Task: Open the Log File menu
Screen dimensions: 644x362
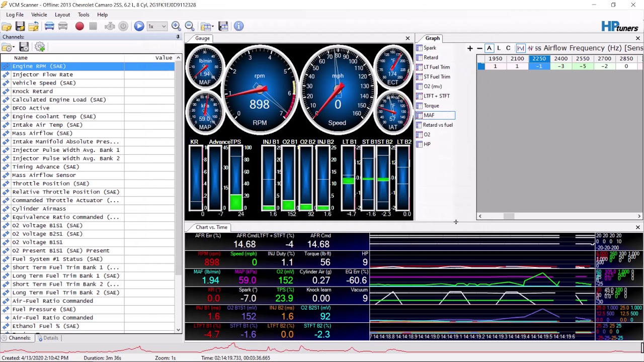Action: pos(15,15)
